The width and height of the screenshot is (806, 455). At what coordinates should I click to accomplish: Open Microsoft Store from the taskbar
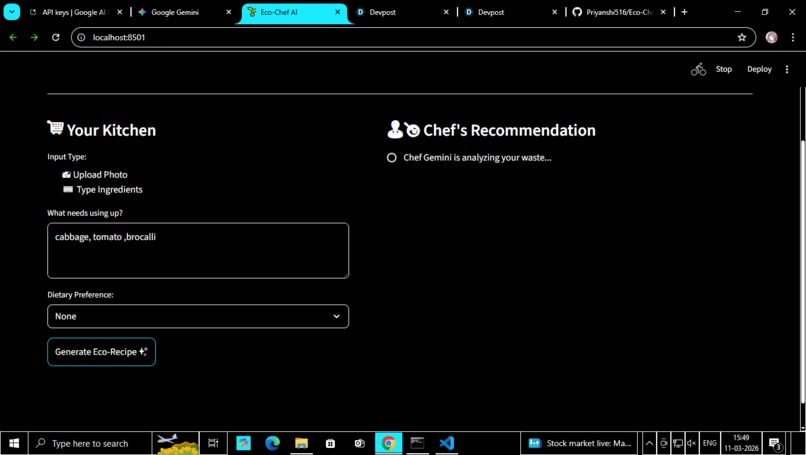(x=331, y=443)
